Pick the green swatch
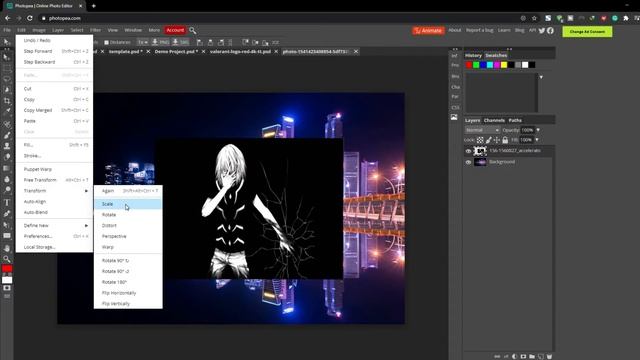Screen dimensions: 640x360 pos(476,65)
